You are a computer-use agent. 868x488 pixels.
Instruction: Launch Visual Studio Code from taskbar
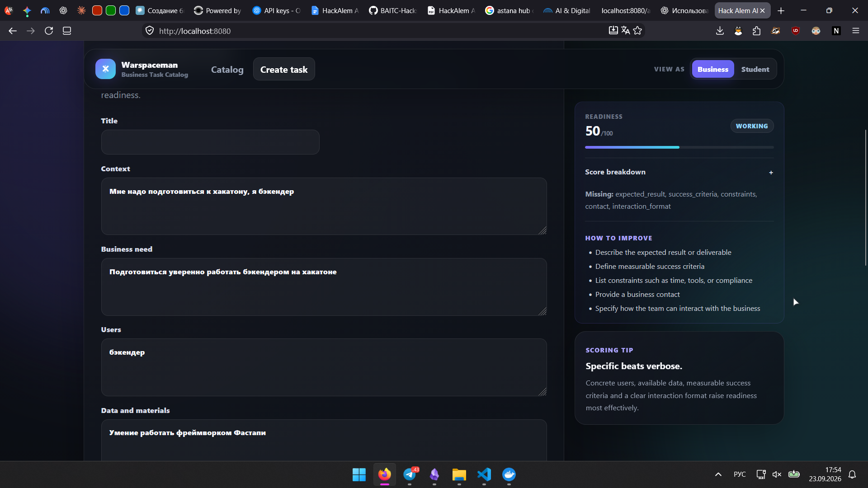pos(484,474)
